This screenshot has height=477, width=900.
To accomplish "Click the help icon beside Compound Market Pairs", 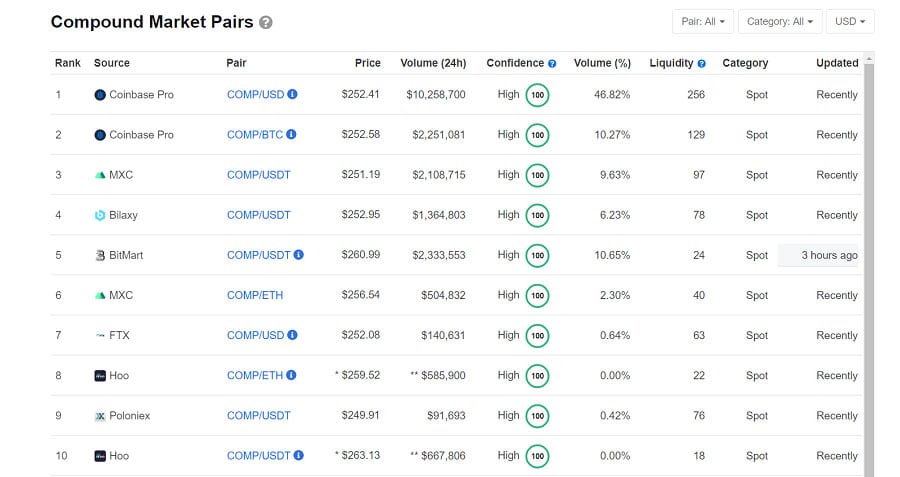I will point(265,22).
